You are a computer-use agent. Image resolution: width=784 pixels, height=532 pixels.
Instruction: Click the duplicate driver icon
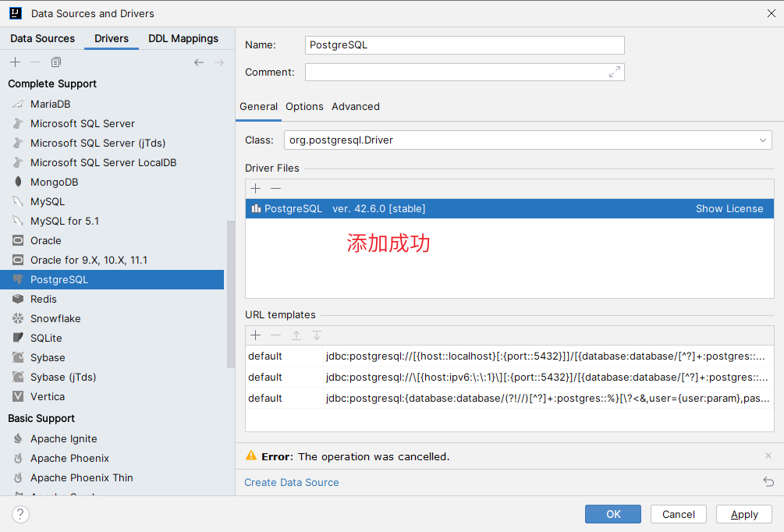[x=55, y=62]
